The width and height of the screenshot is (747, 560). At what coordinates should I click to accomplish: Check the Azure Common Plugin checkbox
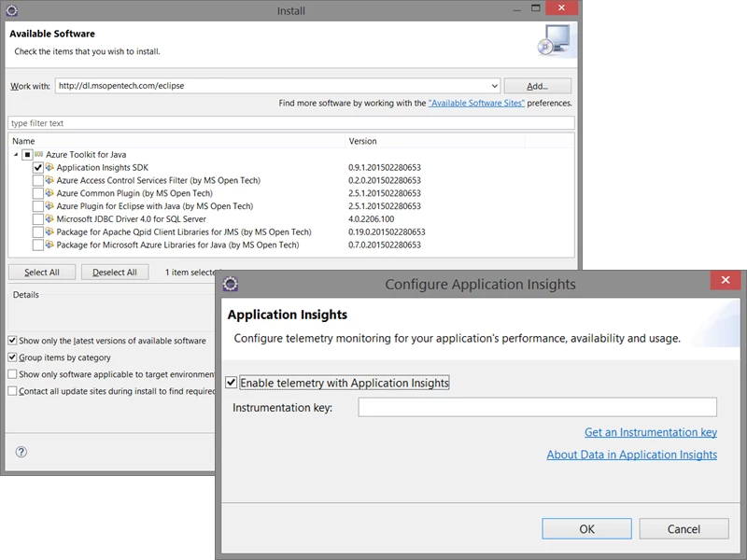tap(37, 193)
